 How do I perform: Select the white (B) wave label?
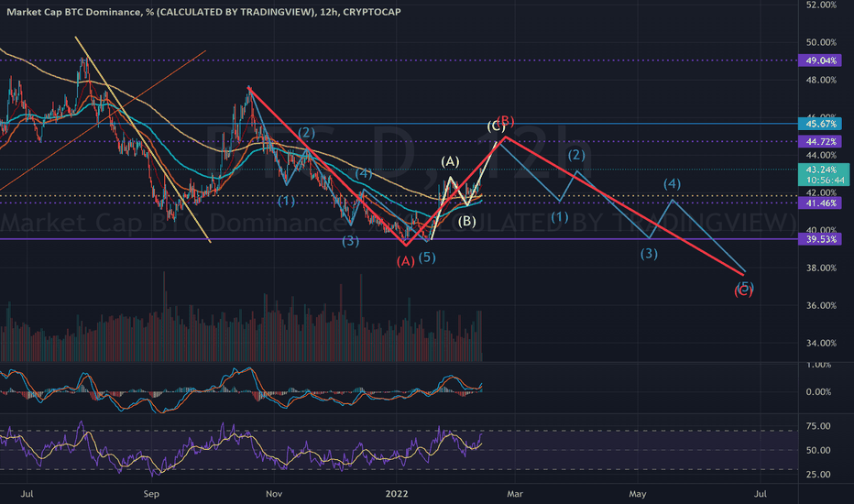(466, 221)
